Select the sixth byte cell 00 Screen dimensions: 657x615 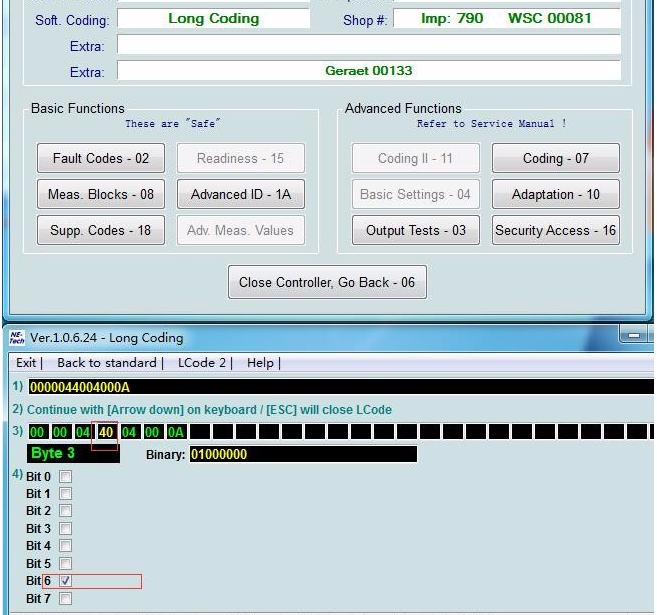point(152,432)
